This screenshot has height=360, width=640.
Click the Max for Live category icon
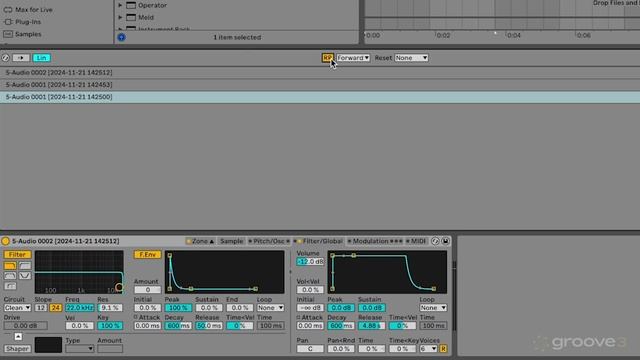[8, 9]
